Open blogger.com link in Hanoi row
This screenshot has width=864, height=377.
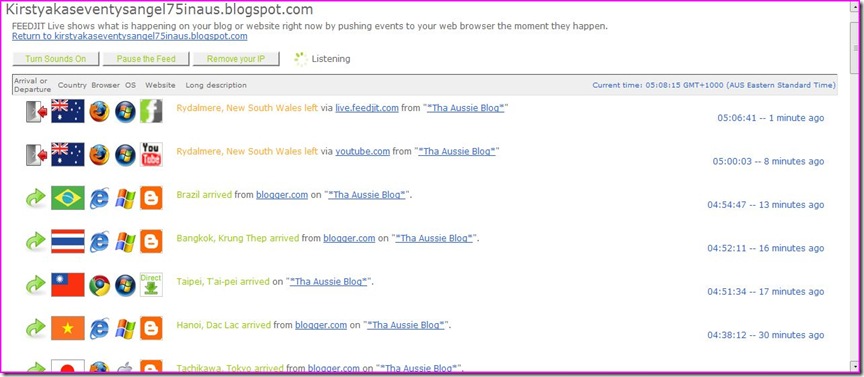click(x=321, y=325)
